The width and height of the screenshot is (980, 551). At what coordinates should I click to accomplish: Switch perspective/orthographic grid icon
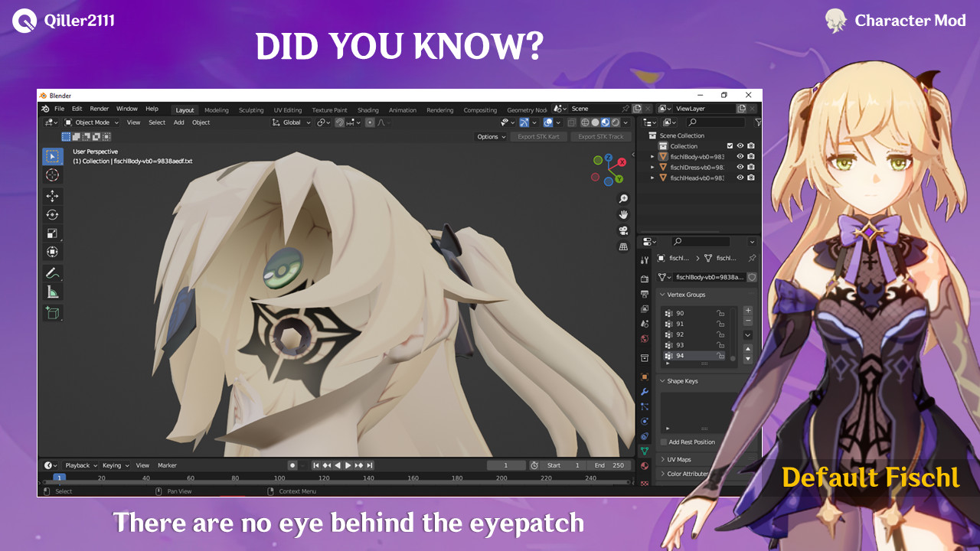[x=623, y=246]
